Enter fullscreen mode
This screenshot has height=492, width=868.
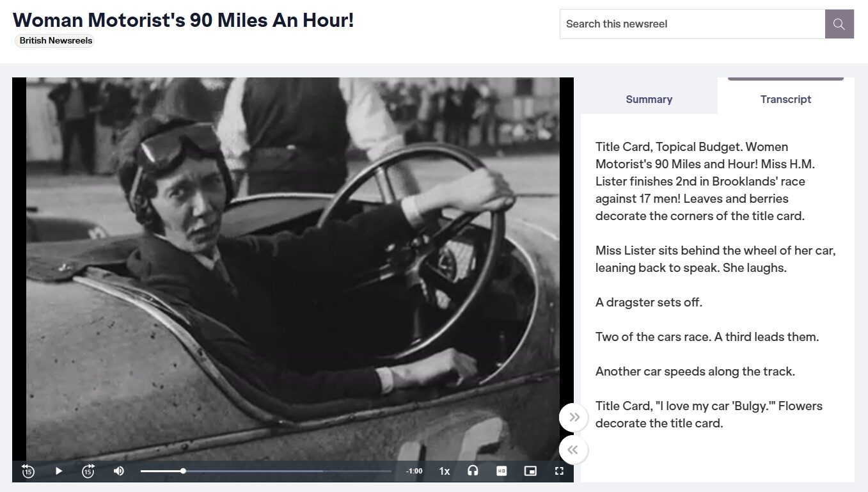[x=559, y=471]
